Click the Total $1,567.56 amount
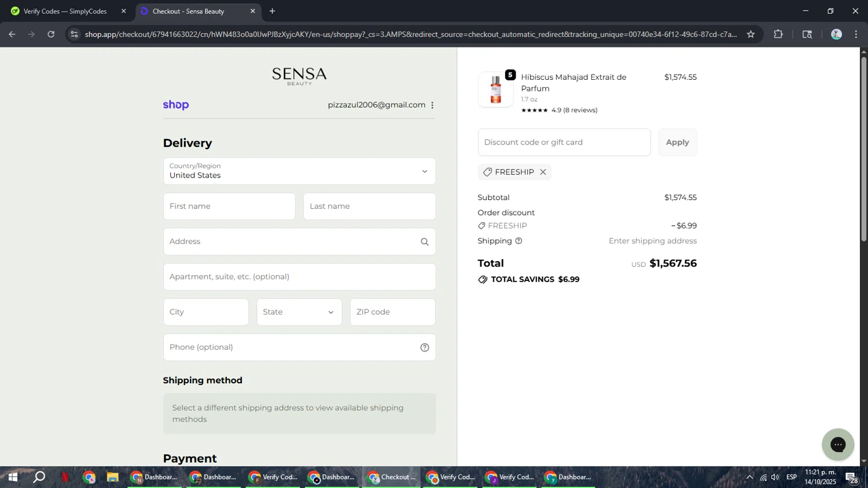The width and height of the screenshot is (868, 488). click(x=673, y=263)
